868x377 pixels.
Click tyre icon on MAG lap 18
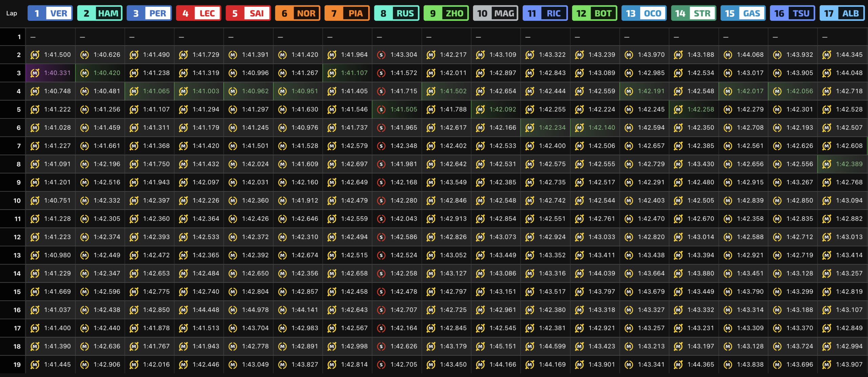point(480,346)
